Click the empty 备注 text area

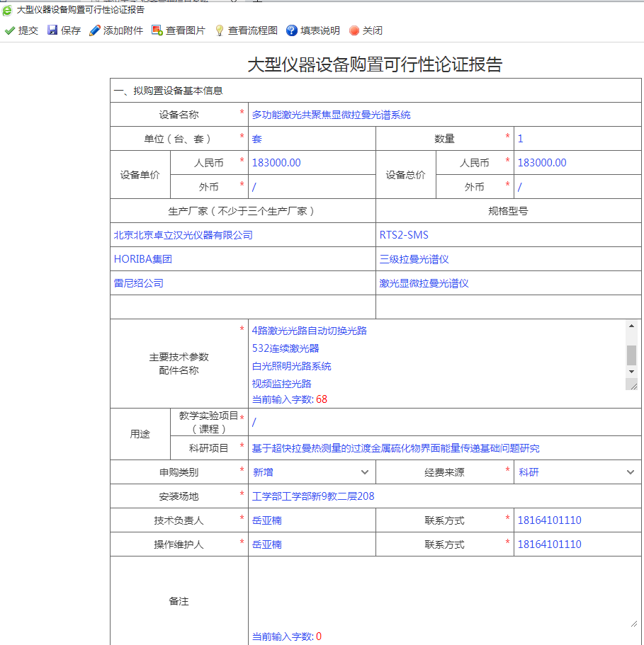[x=443, y=592]
